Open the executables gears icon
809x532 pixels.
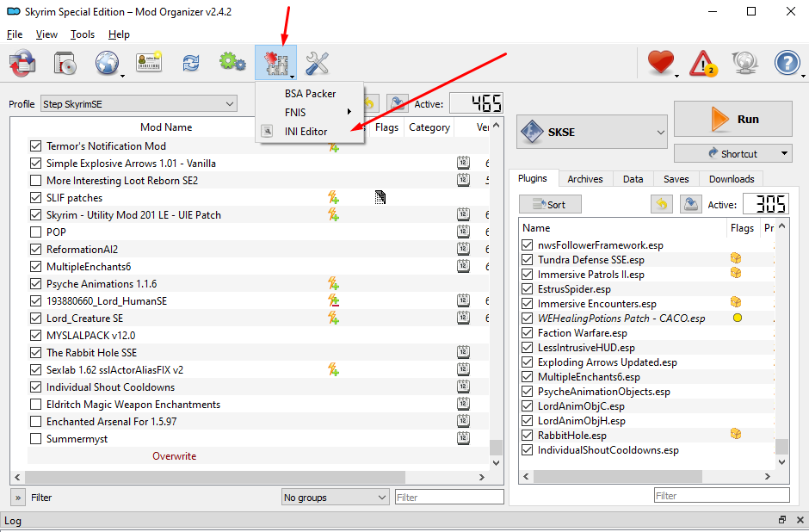232,63
